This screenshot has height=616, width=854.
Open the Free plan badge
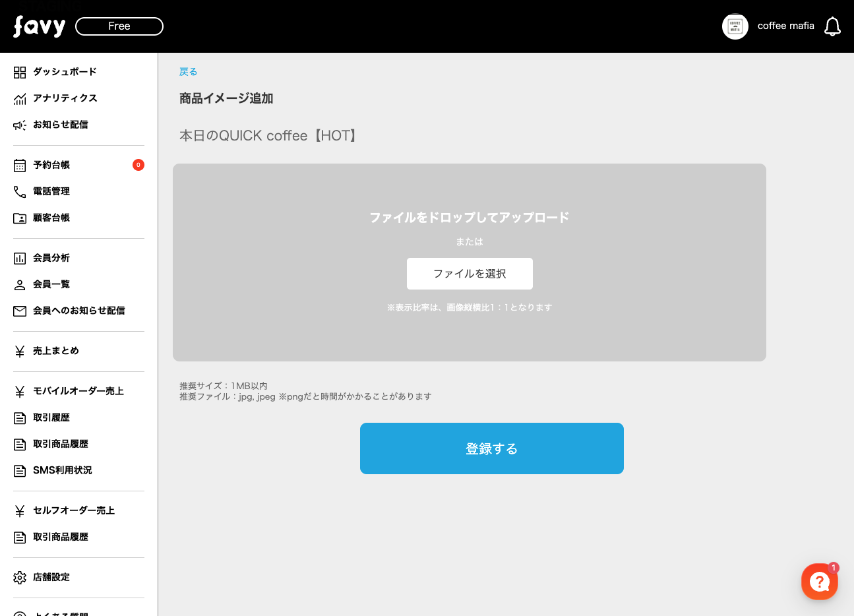[x=119, y=26]
